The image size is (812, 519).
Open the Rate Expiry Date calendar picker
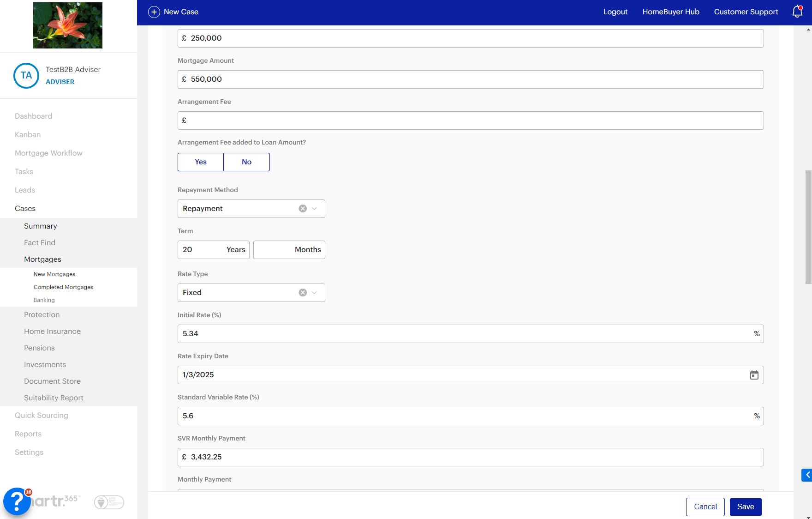pyautogui.click(x=754, y=375)
